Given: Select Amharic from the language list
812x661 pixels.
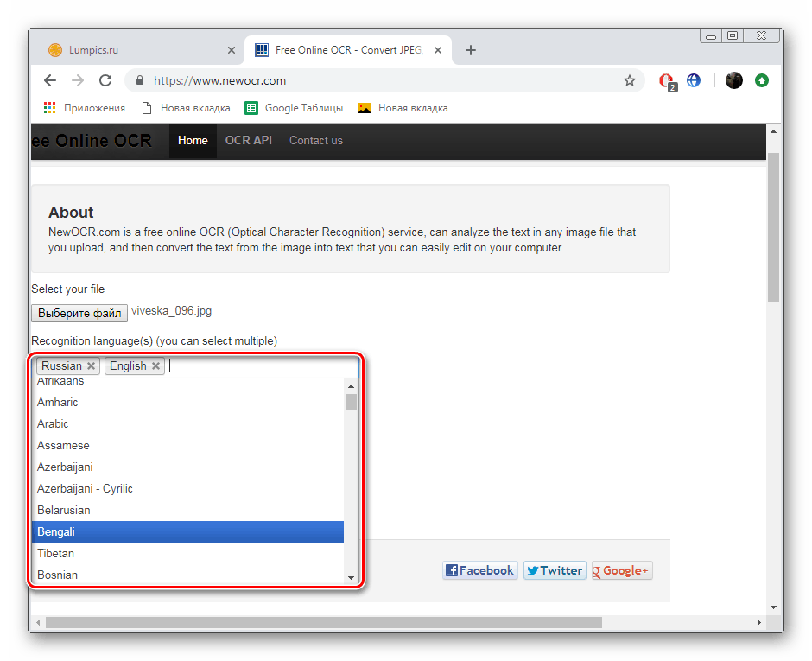Looking at the screenshot, I should pyautogui.click(x=187, y=402).
